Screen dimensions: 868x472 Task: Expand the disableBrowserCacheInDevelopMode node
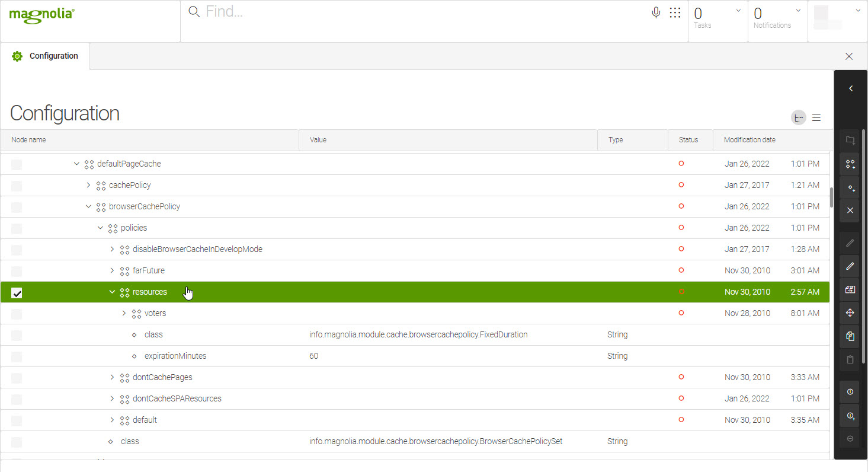point(112,249)
